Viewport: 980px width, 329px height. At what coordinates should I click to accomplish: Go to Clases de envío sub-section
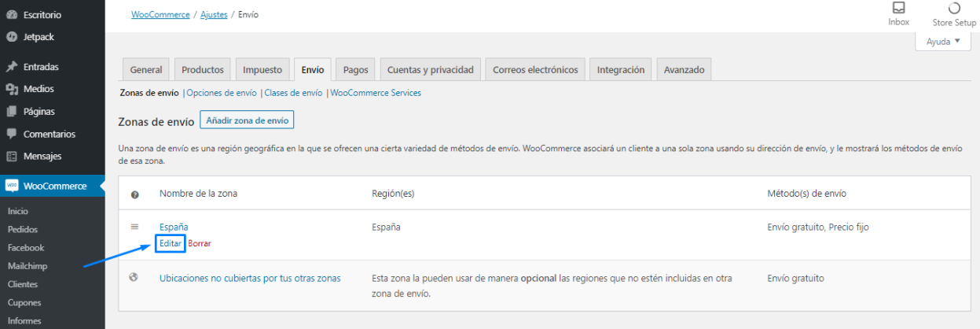pyautogui.click(x=293, y=93)
